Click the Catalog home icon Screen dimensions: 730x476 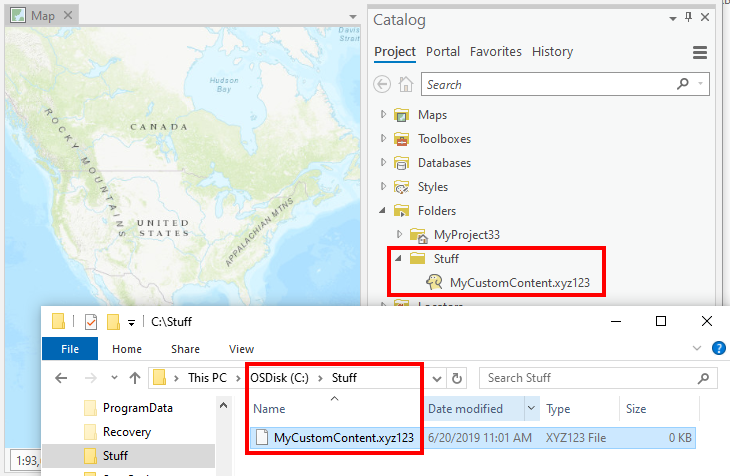[406, 85]
